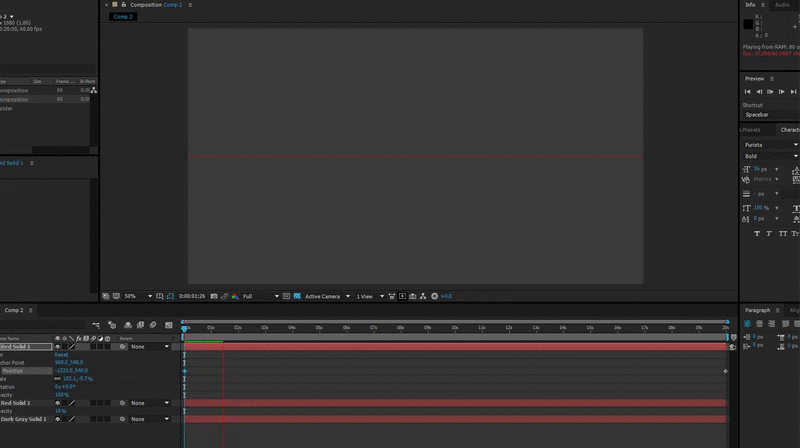
Task: Enable Frame Blending for timeline
Action: click(140, 325)
